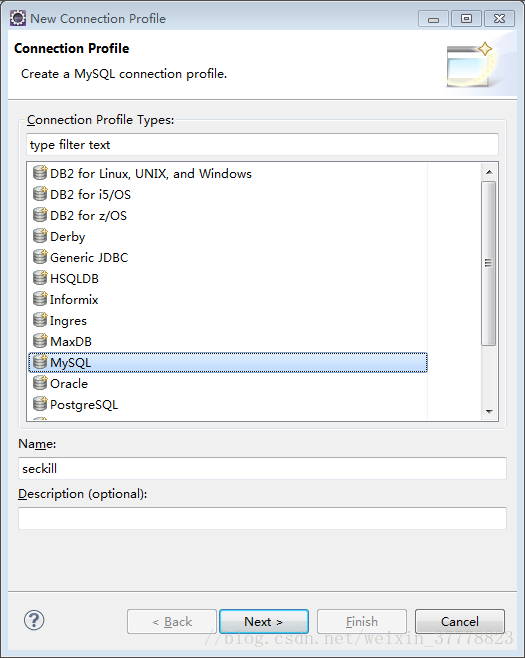The height and width of the screenshot is (658, 525).
Task: Click the Eclipse icon in the title bar
Action: [18, 18]
